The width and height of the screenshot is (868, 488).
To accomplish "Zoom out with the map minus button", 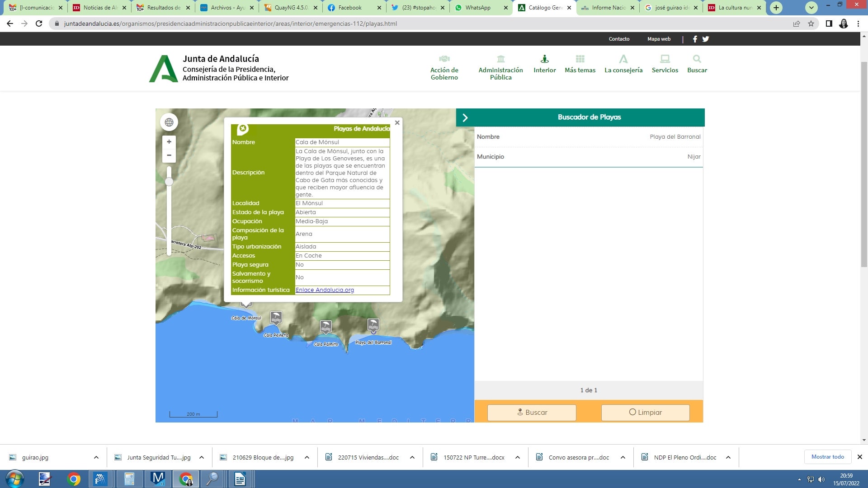I will click(x=169, y=155).
